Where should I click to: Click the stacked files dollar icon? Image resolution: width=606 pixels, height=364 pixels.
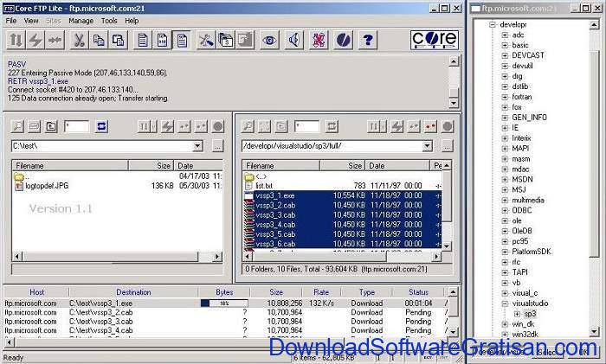[226, 40]
